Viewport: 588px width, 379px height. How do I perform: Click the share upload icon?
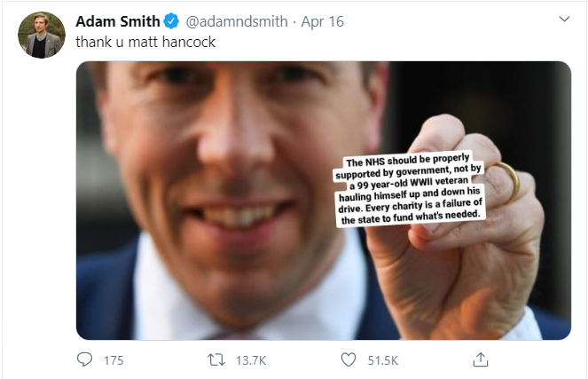pyautogui.click(x=481, y=360)
